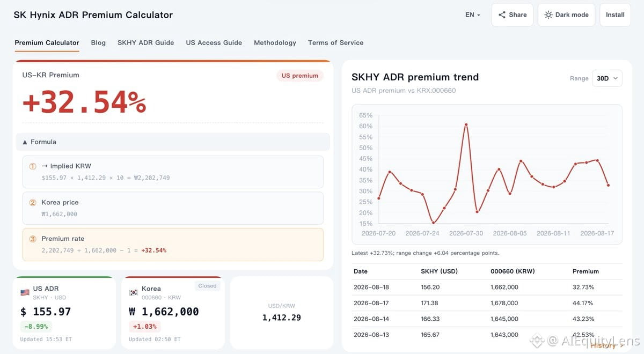This screenshot has height=354, width=644.
Task: Click the US premium badge
Action: coord(299,76)
